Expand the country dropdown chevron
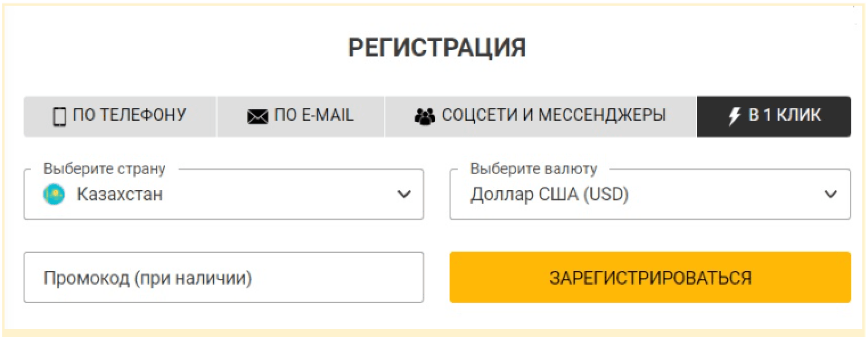The width and height of the screenshot is (868, 337). pos(405,194)
